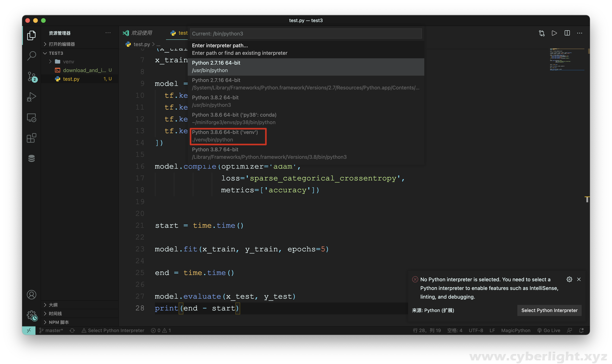Viewport: 612px width, 364px height.
Task: Open notification settings gear icon
Action: pyautogui.click(x=569, y=279)
